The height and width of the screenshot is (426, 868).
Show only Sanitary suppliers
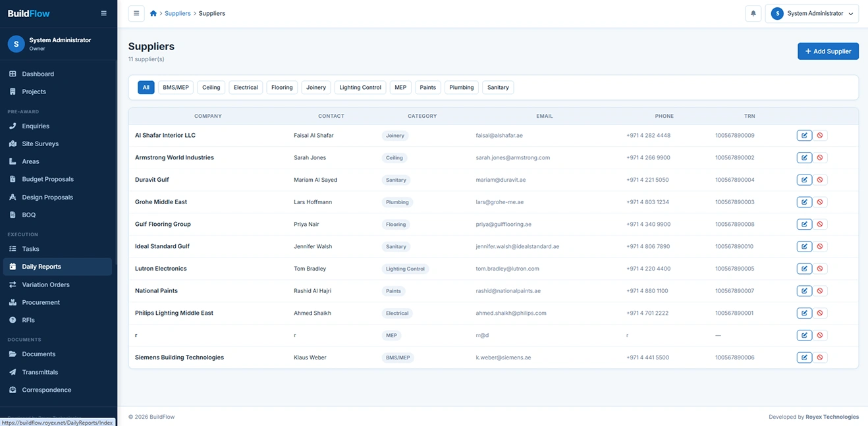(498, 88)
